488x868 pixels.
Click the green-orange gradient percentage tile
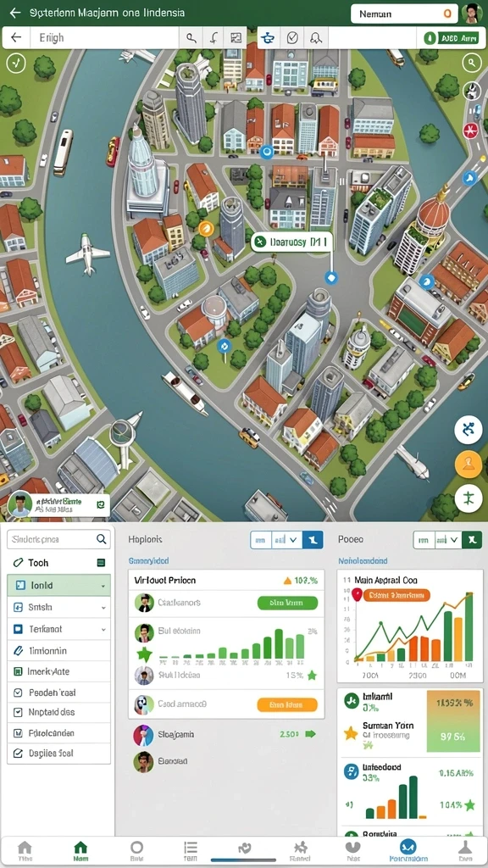coord(454,721)
